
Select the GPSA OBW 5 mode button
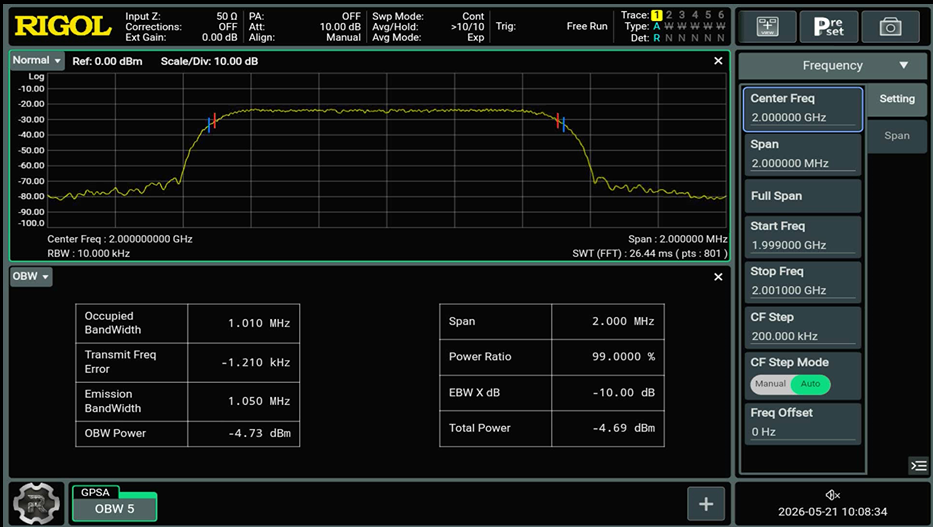[x=114, y=504]
